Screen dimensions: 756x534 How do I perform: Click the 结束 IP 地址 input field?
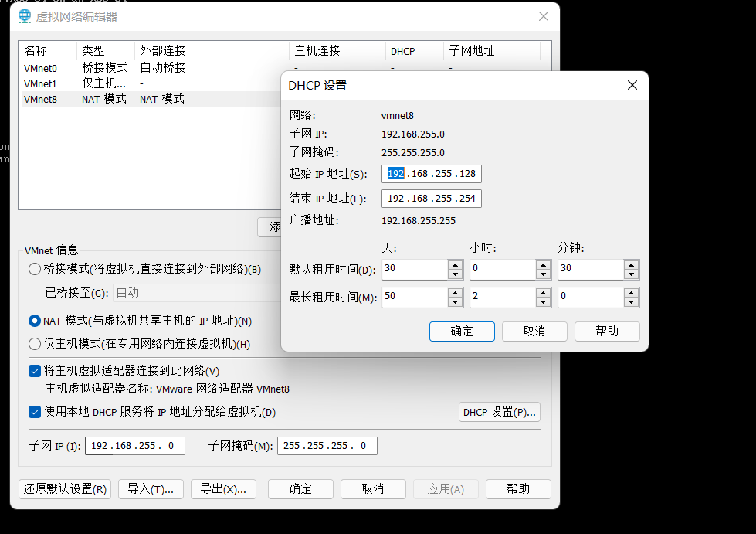(432, 199)
